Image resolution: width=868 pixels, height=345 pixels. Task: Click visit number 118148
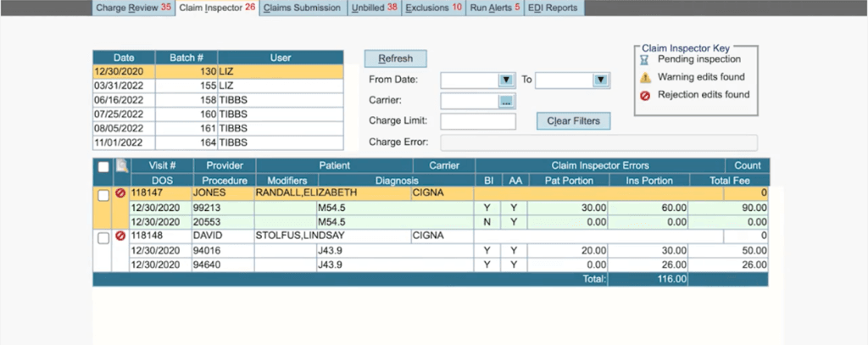tap(146, 236)
